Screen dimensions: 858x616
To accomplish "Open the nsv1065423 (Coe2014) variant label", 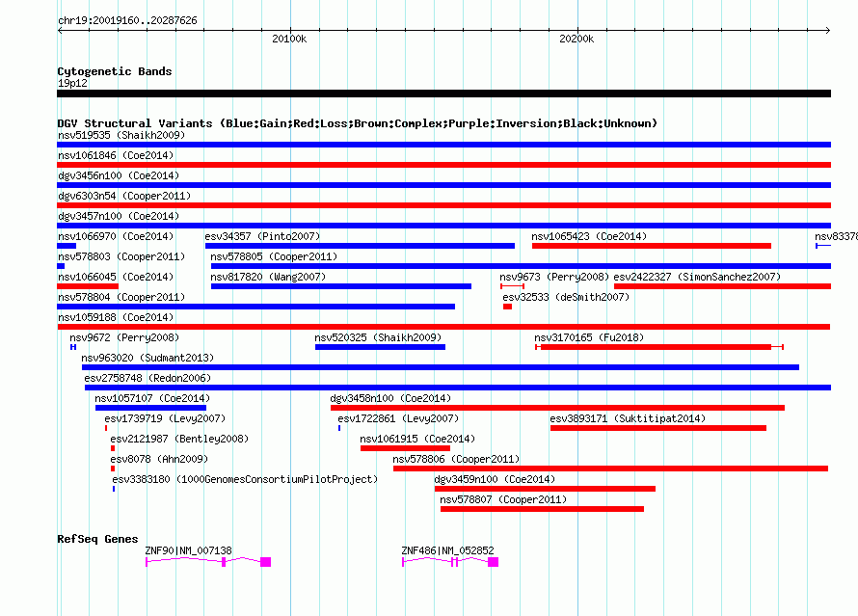I will [589, 236].
